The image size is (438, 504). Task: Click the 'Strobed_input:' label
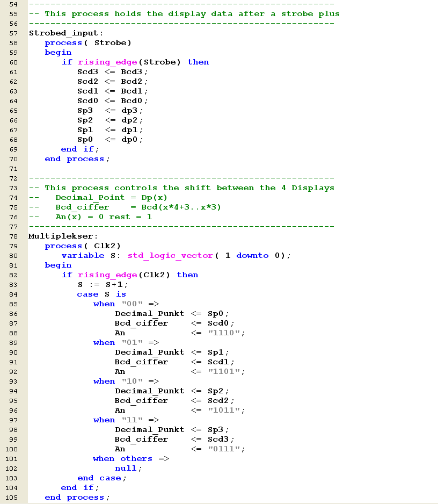coord(66,33)
